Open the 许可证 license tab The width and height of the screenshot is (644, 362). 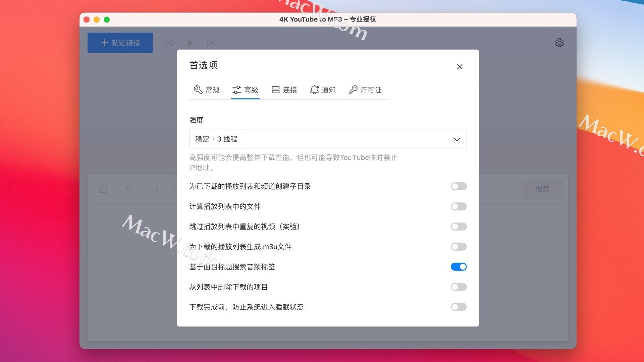point(365,89)
